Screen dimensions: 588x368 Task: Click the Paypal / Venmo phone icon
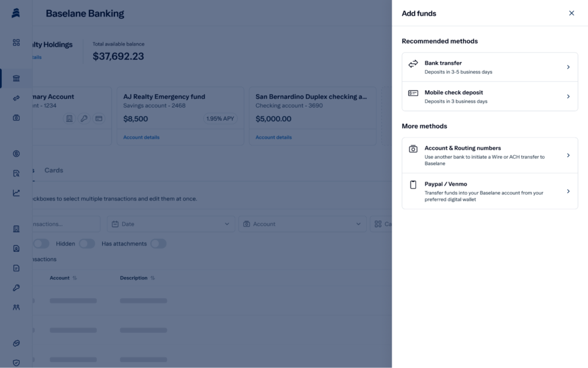(x=413, y=185)
